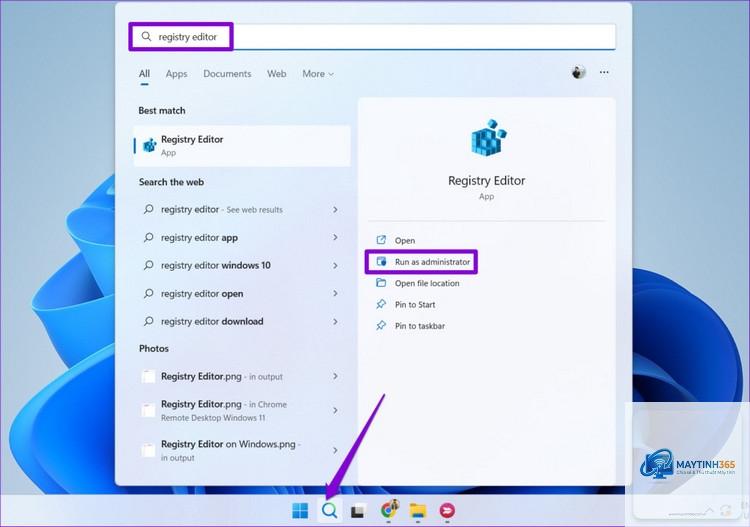Open the Search icon on the taskbar

click(x=329, y=511)
